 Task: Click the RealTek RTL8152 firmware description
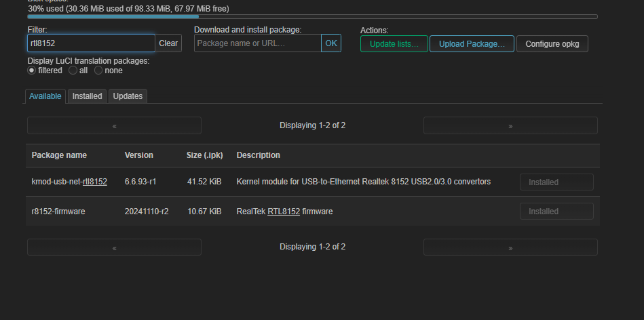pos(284,212)
